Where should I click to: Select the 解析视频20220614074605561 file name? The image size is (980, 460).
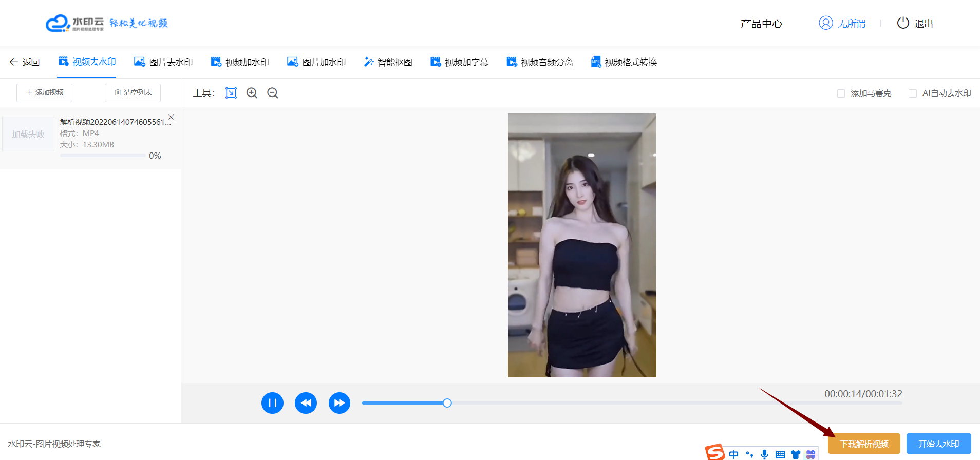point(116,122)
